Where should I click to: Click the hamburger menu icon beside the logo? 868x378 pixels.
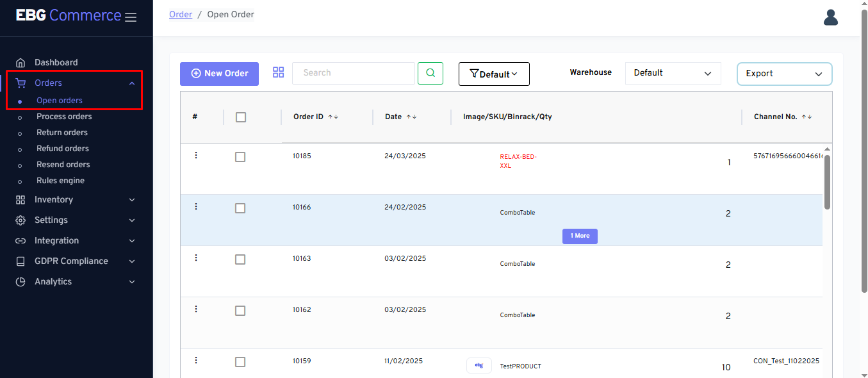(131, 17)
